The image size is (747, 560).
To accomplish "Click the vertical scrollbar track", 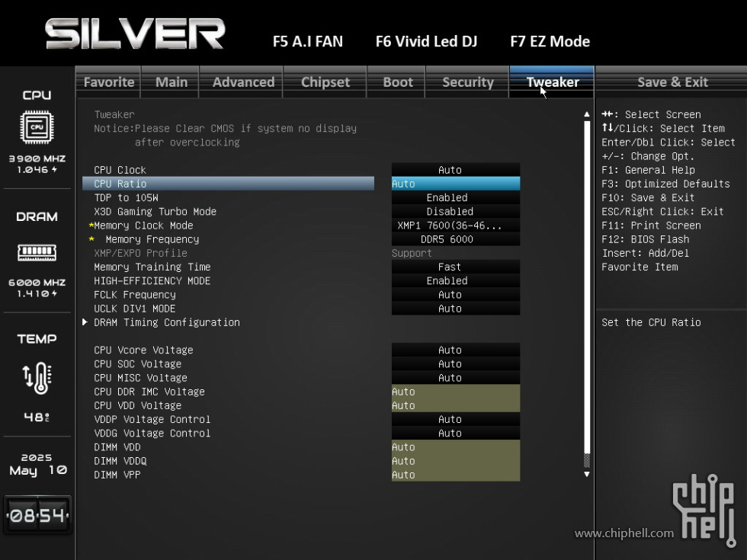I will coord(586,294).
